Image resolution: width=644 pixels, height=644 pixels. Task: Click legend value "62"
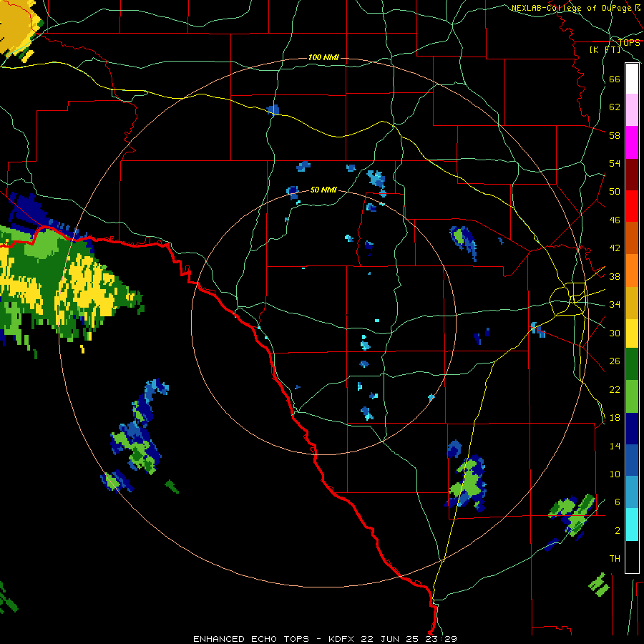coord(615,107)
